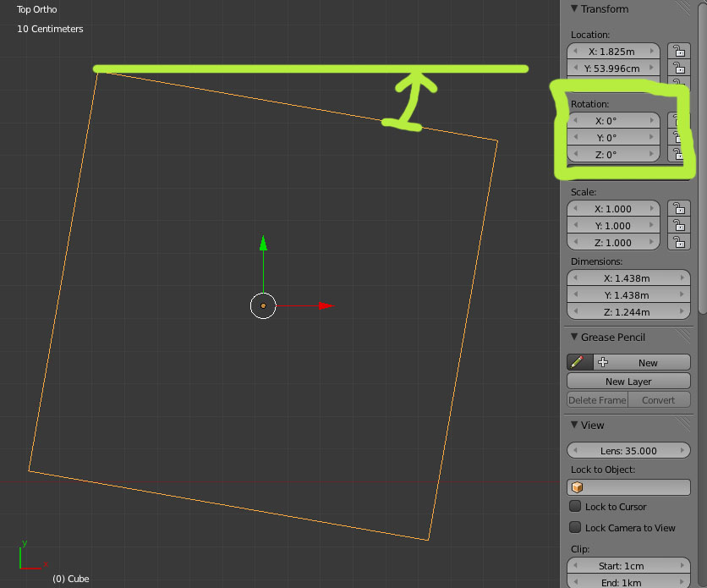
Task: Click the green Y axis arrow of manipulator
Action: pyautogui.click(x=263, y=243)
